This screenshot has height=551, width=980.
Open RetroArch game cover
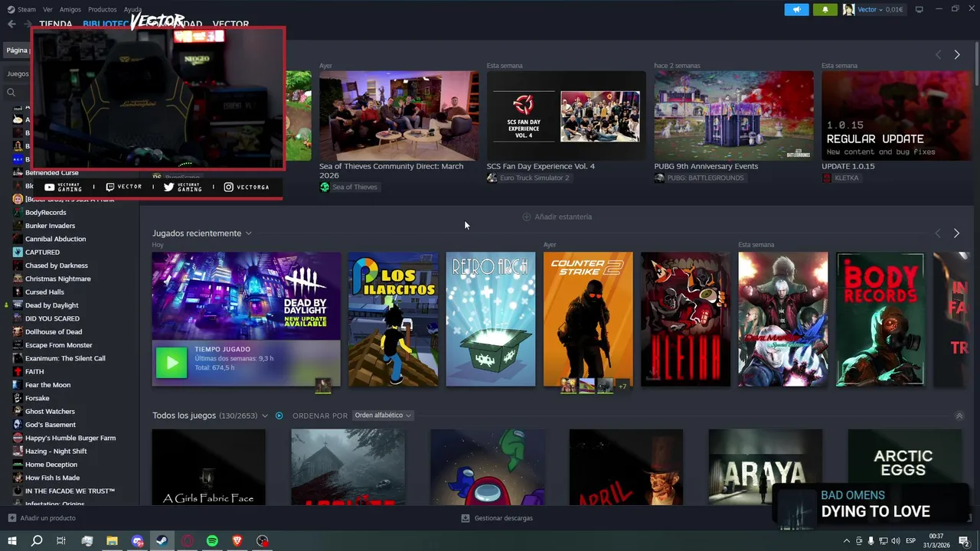(491, 319)
